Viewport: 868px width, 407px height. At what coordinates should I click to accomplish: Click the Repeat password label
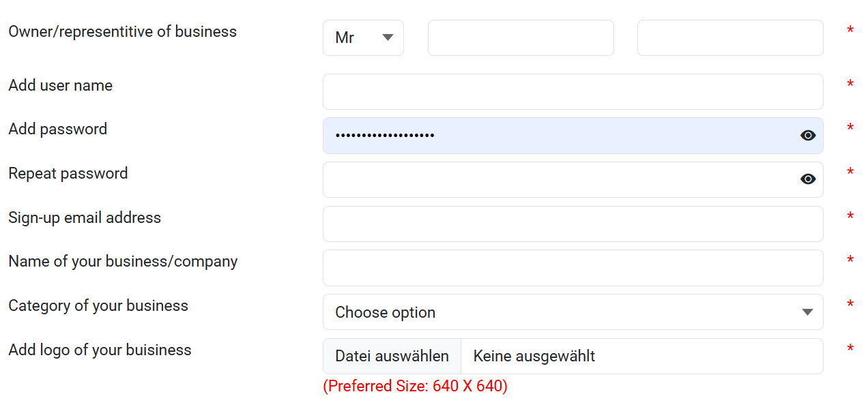point(68,173)
